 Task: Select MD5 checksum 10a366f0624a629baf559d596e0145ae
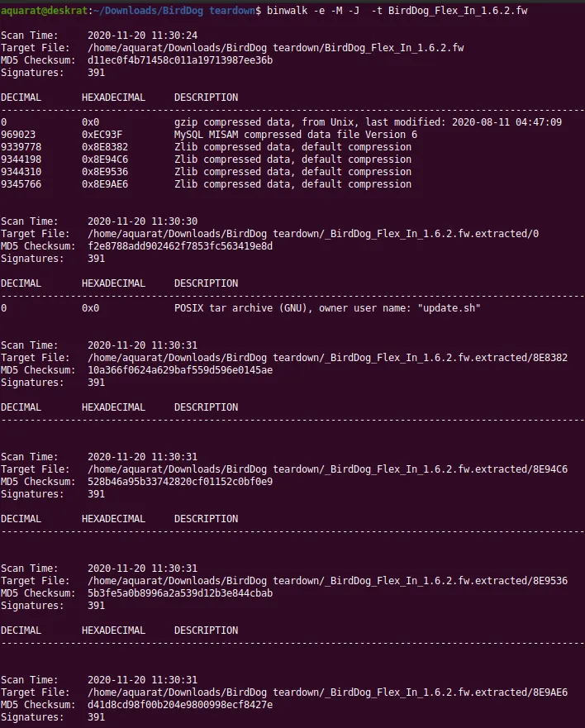coord(180,370)
